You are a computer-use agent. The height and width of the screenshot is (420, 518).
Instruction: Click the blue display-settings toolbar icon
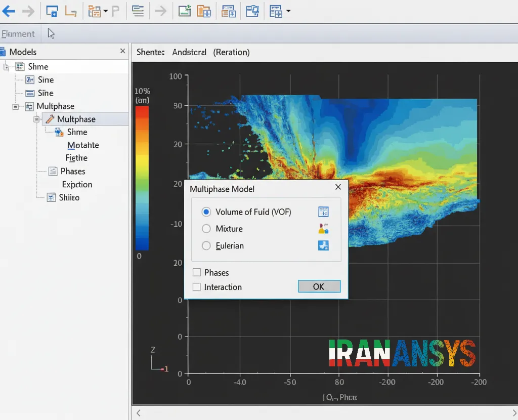point(252,11)
